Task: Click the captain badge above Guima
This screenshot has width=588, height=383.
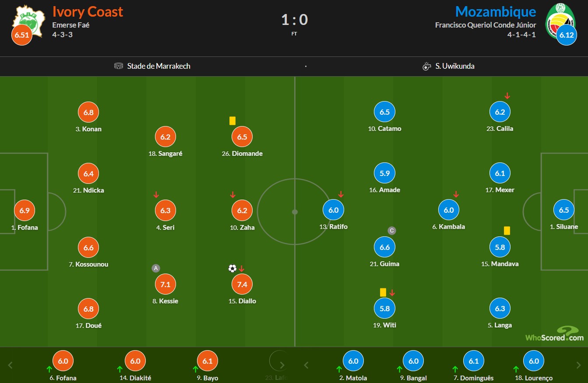Action: 392,231
